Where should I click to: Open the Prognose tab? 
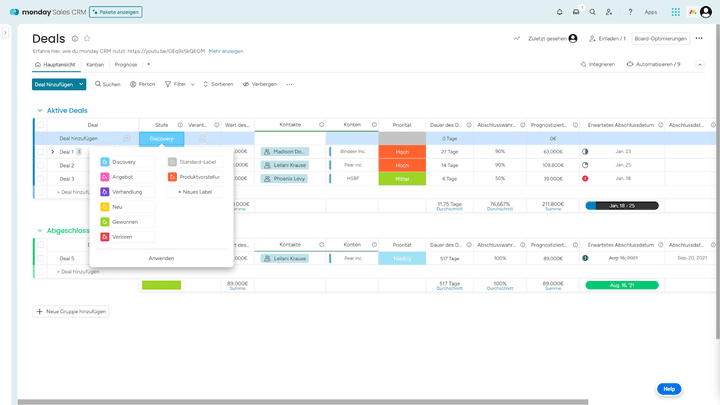pos(126,64)
